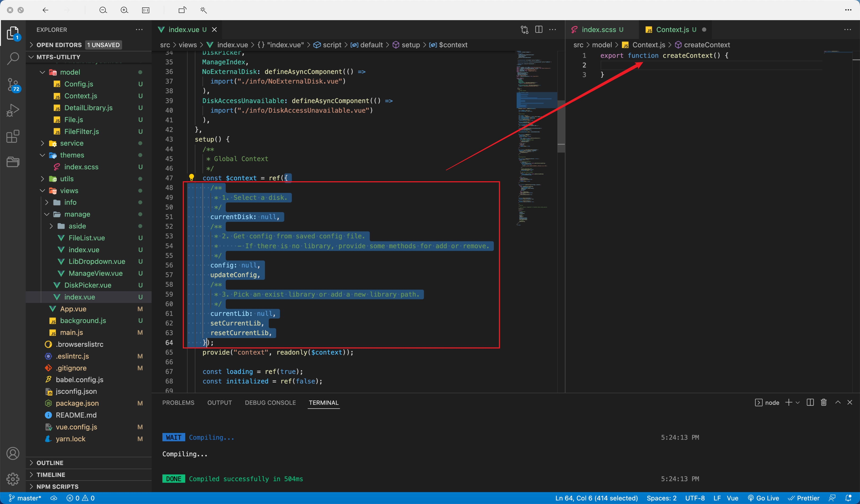860x504 pixels.
Task: Expand the OUTLINE section
Action: tap(89, 463)
